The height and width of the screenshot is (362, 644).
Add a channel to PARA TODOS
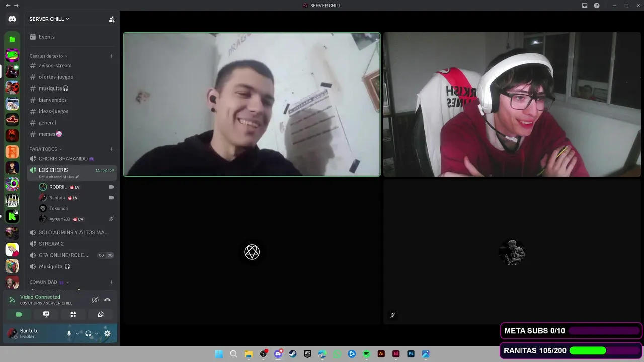[x=111, y=149]
